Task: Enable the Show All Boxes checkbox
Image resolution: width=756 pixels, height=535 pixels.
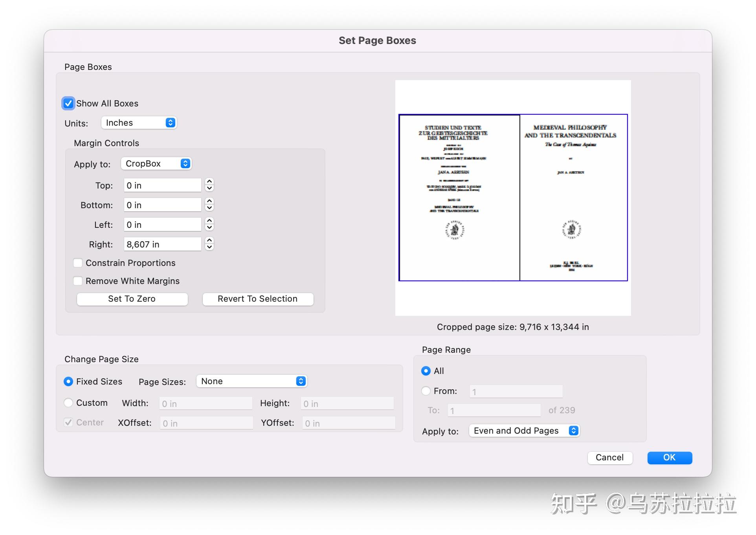Action: pos(68,103)
